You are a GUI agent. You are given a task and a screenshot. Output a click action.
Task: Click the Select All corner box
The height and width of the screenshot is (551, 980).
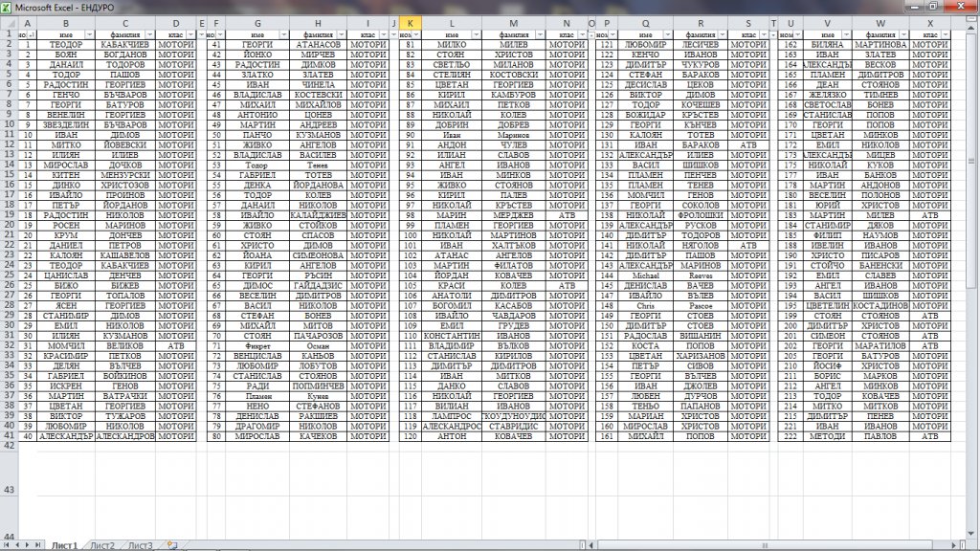tap(9, 23)
